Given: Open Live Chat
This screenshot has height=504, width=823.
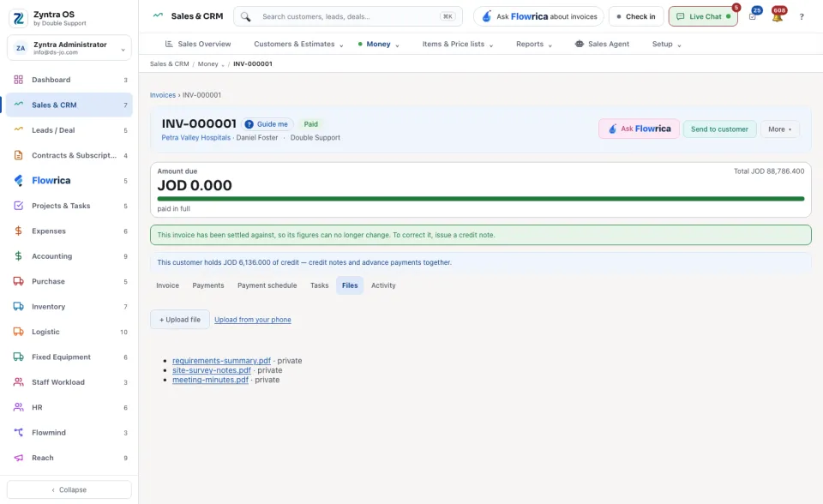Looking at the screenshot, I should (x=703, y=17).
